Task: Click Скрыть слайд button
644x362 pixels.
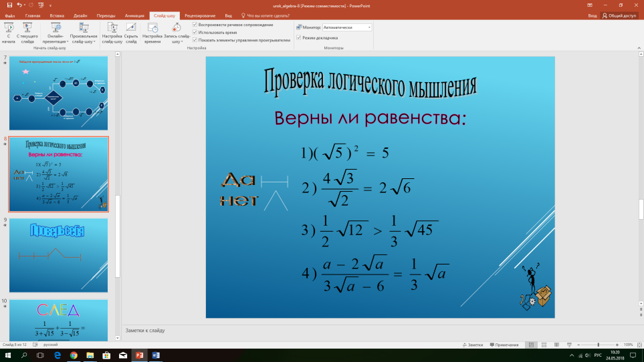Action: pyautogui.click(x=131, y=33)
